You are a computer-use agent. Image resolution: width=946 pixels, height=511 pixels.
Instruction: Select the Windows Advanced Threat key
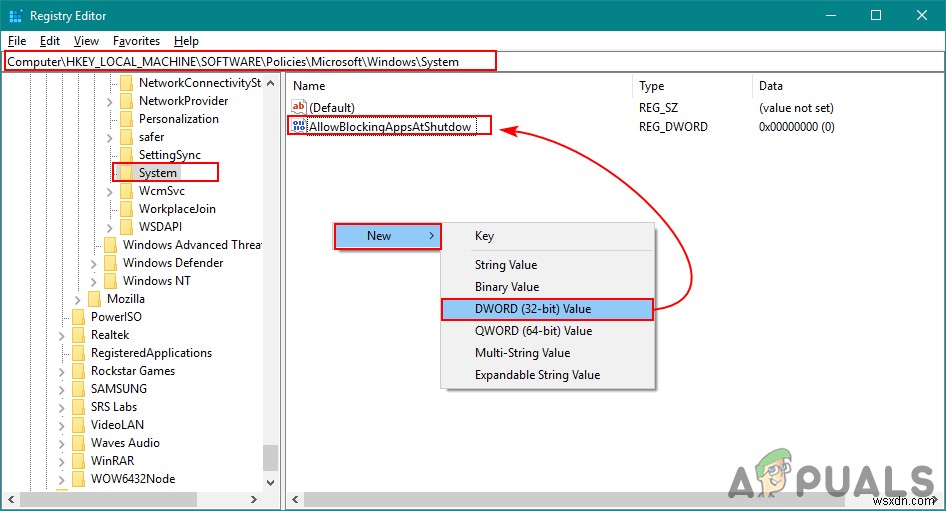pos(192,245)
